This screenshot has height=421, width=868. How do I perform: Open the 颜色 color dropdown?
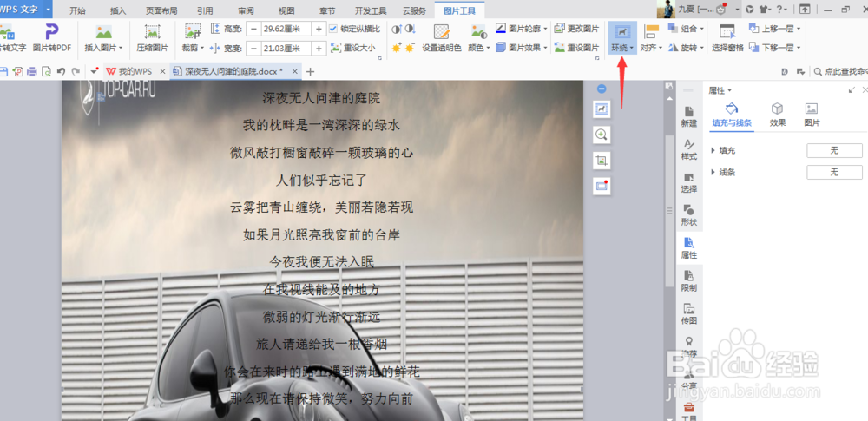(x=479, y=49)
